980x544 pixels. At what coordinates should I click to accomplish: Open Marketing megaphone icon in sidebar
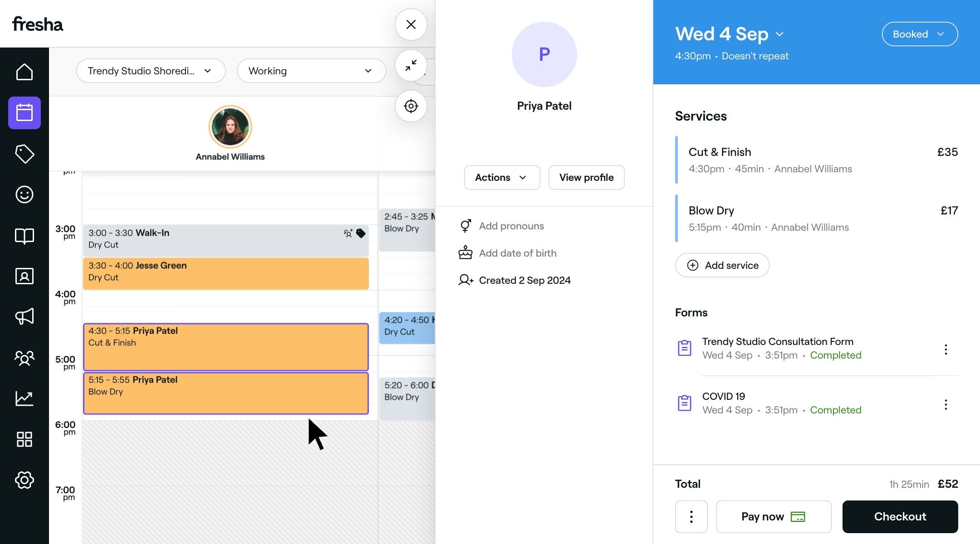[x=24, y=316]
